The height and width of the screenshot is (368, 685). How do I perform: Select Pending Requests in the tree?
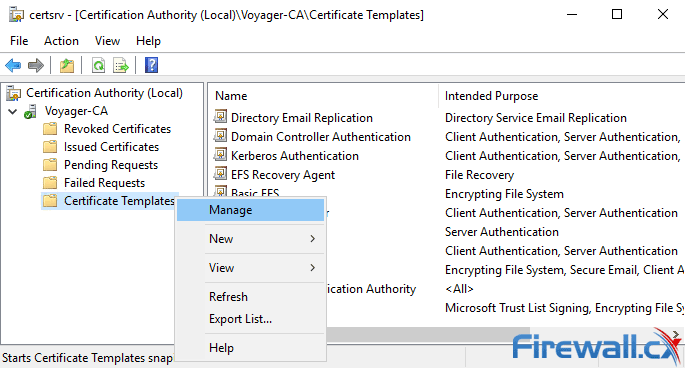coord(111,165)
